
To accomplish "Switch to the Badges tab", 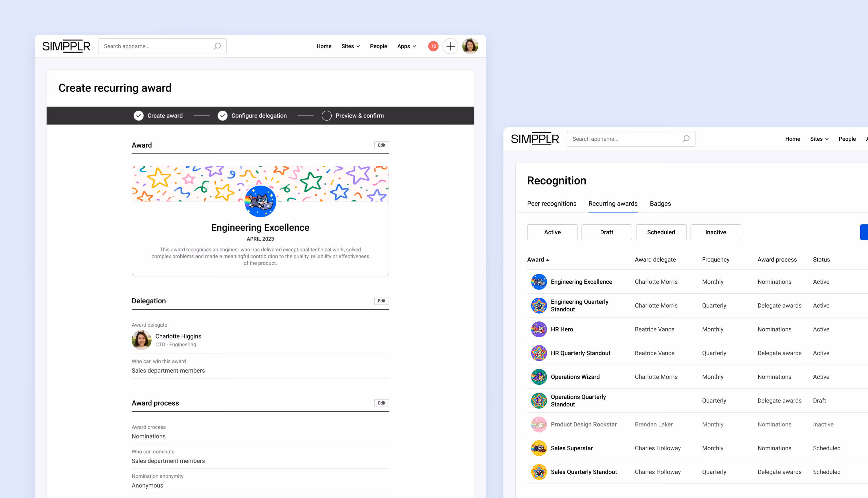I will (660, 204).
